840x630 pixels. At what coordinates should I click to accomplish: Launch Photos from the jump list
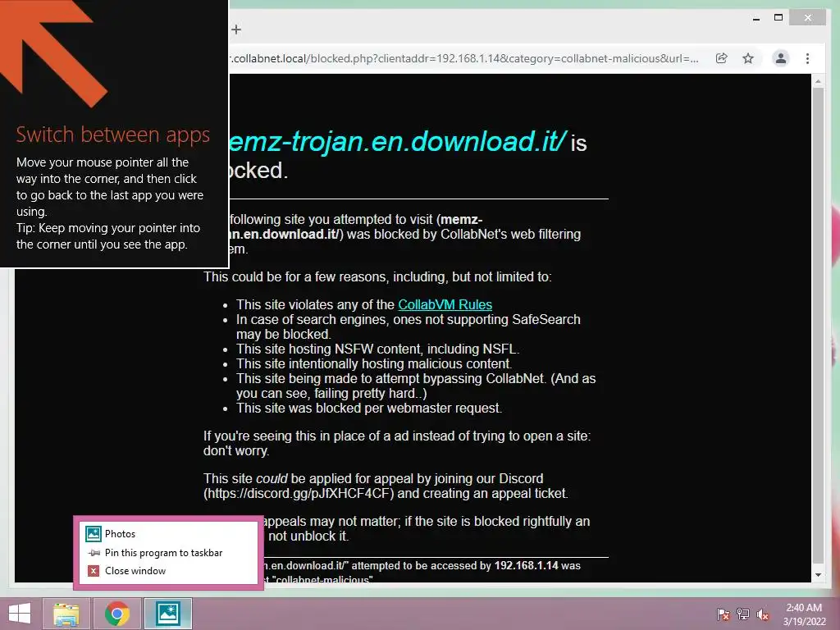[168, 533]
